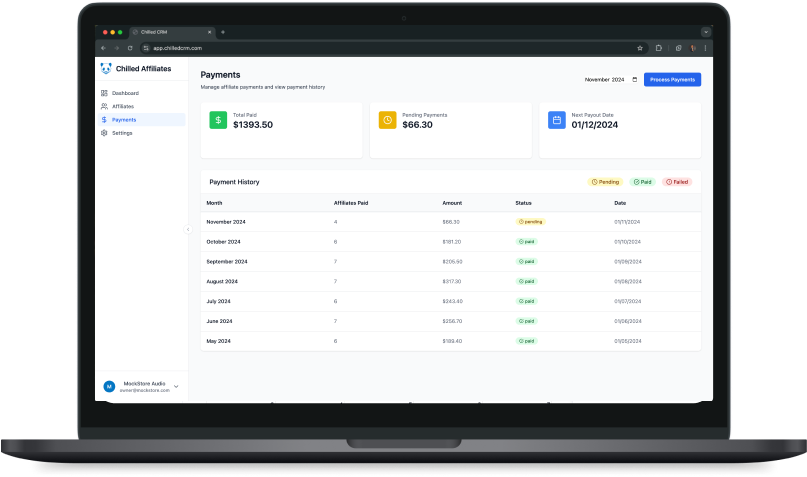Toggle the Failed status filter
This screenshot has width=807, height=477.
click(x=677, y=182)
